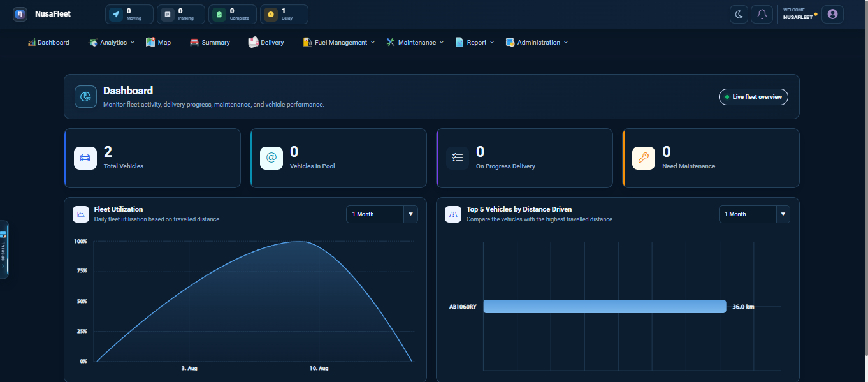Click the Fuel Management pump icon
Viewport: 868px width, 382px height.
(307, 42)
